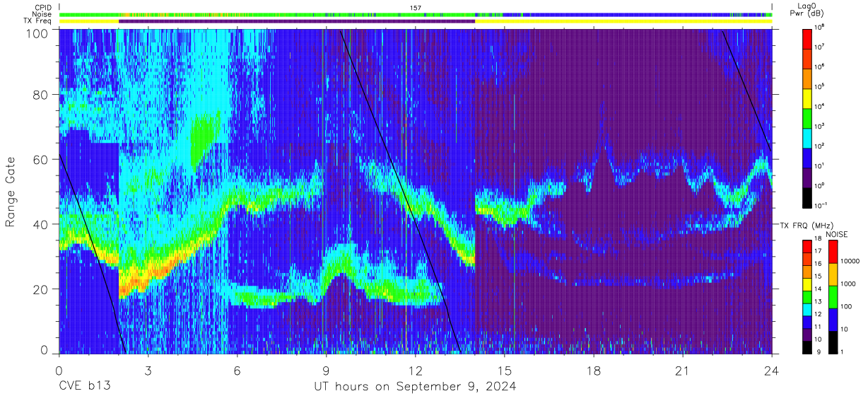The image size is (868, 401).
Task: Click the '12' hour tick label
Action: coord(415,371)
